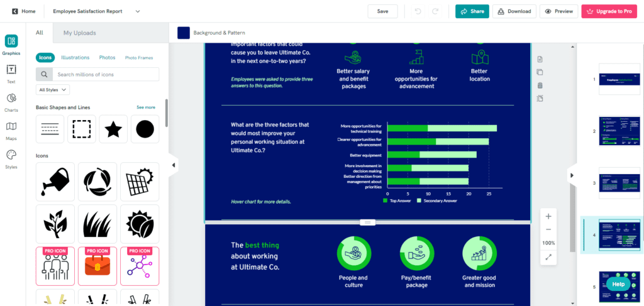The image size is (644, 306).
Task: Open the Charts sidebar panel
Action: [x=11, y=102]
